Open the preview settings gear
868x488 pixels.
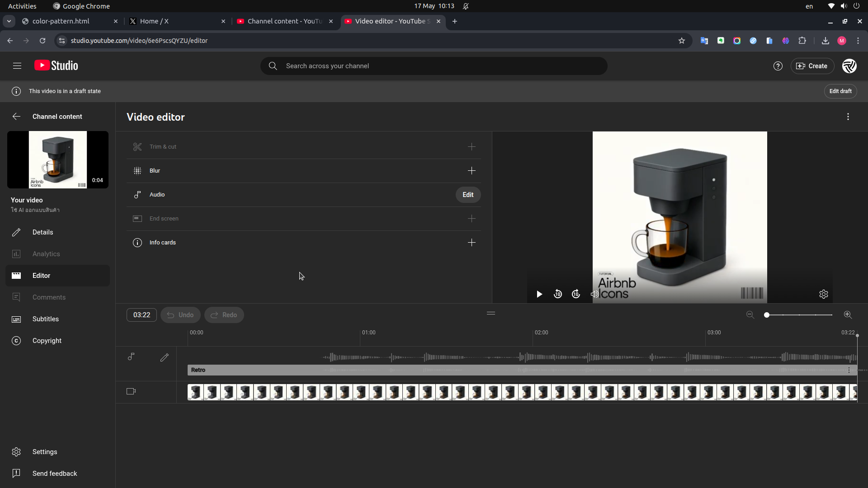click(x=824, y=294)
